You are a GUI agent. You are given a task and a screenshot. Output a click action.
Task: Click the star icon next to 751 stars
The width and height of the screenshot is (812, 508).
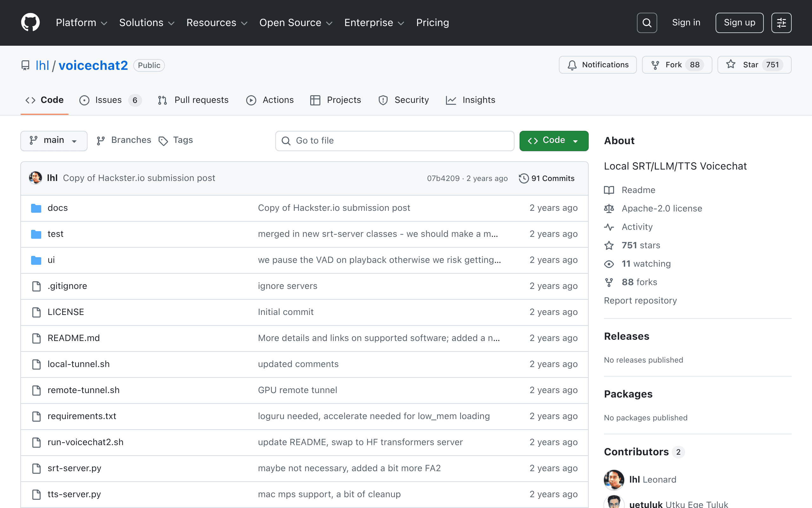click(609, 246)
